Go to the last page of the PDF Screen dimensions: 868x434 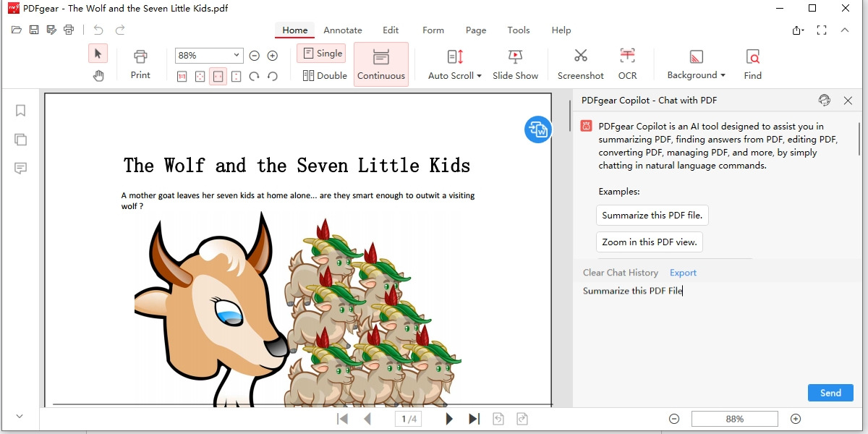pyautogui.click(x=475, y=418)
